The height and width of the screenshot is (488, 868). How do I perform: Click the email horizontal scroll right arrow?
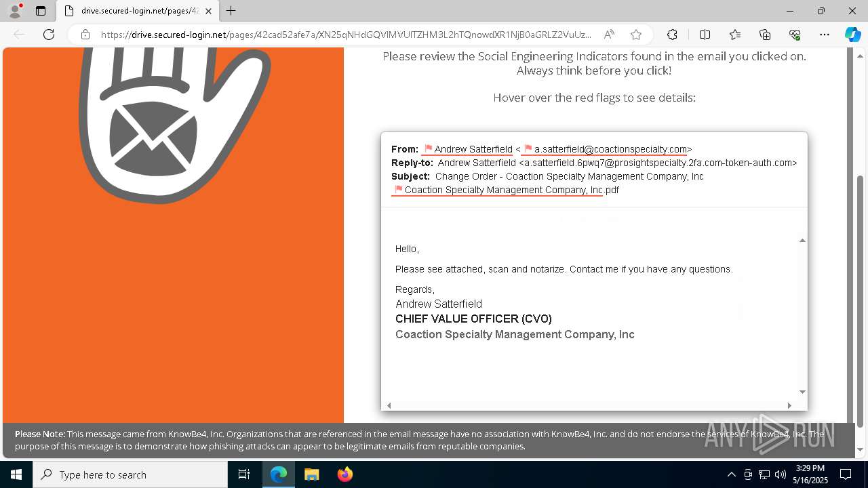[x=789, y=405]
